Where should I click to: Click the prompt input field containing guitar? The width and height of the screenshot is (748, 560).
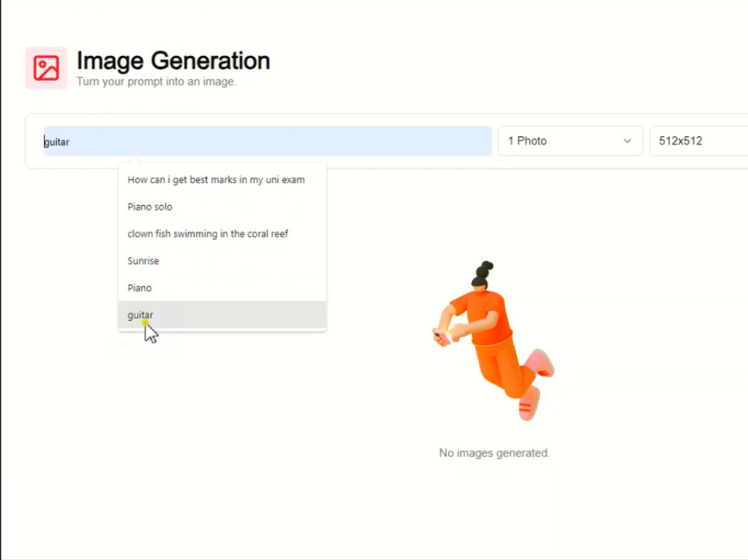point(268,141)
